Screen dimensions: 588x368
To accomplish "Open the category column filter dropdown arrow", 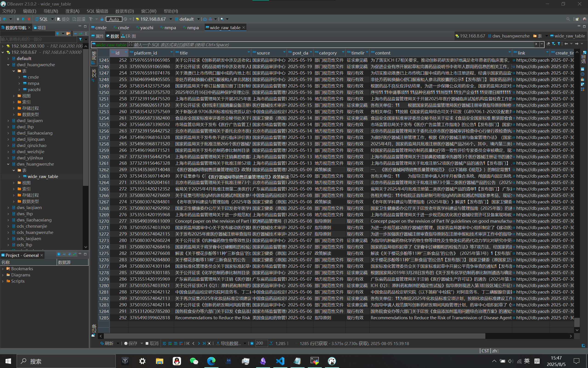I will pyautogui.click(x=343, y=52).
